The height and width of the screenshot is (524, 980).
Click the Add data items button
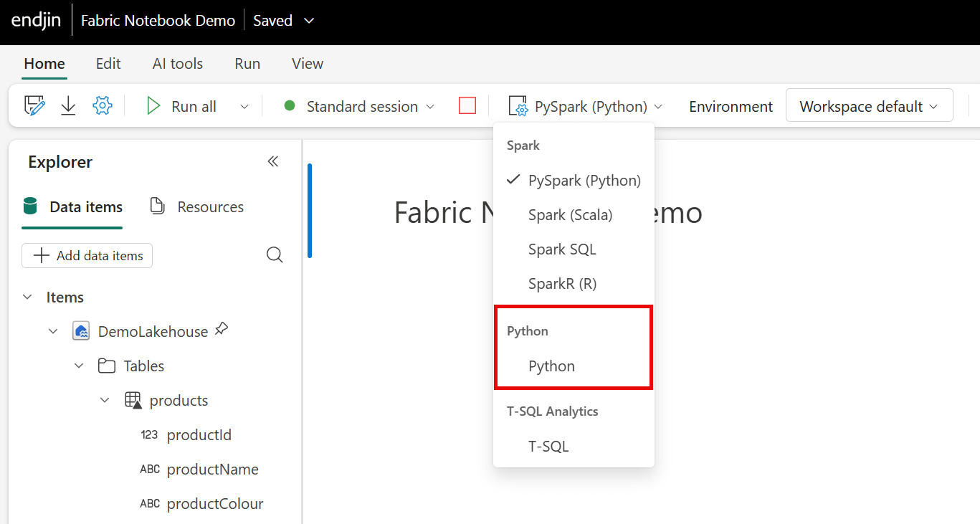[x=87, y=256]
